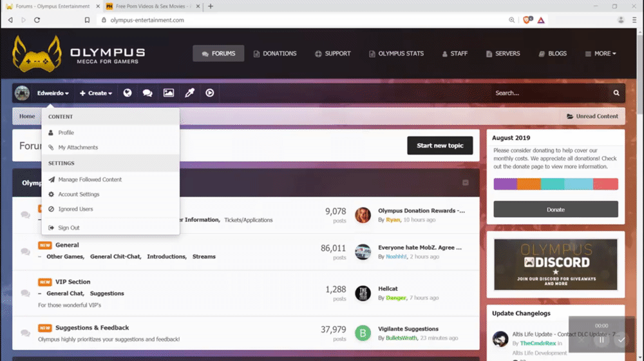Image resolution: width=644 pixels, height=361 pixels.
Task: Click VIP Section forum speech bubble icon
Action: [26, 293]
